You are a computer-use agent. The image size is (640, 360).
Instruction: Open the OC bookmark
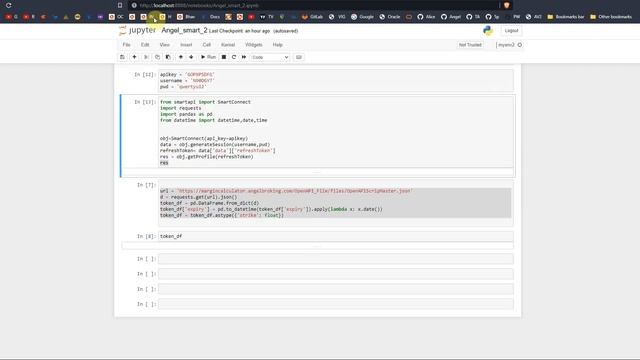tap(116, 17)
